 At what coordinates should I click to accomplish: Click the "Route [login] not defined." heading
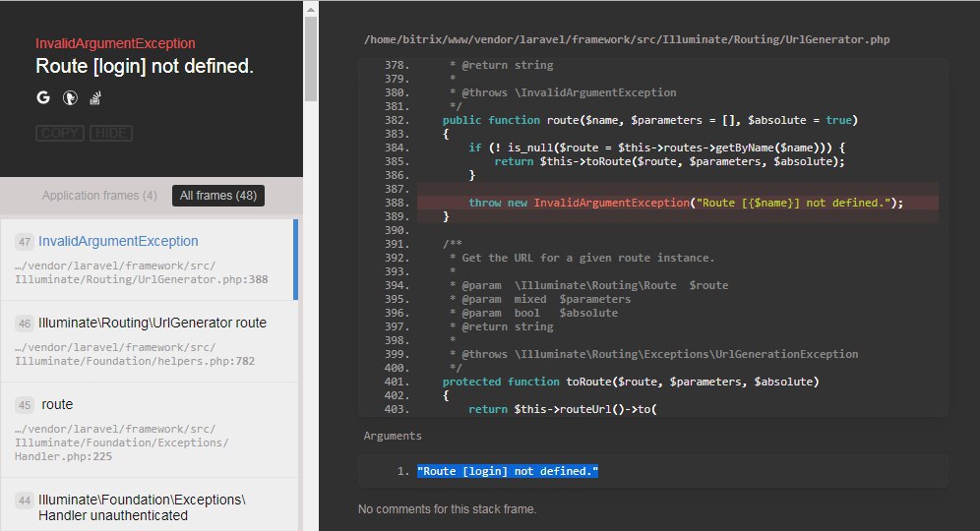145,66
